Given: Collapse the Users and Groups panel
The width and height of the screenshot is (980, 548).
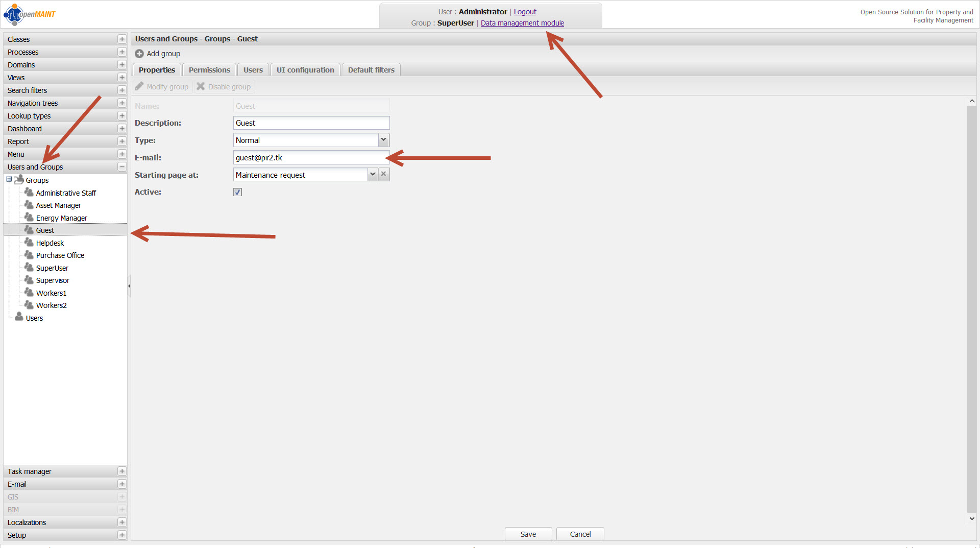Looking at the screenshot, I should [122, 167].
